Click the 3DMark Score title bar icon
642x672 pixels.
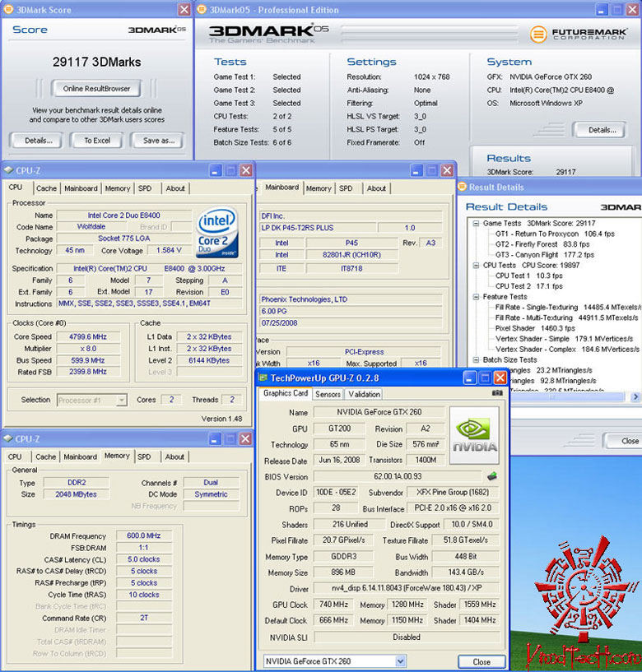pos(8,9)
